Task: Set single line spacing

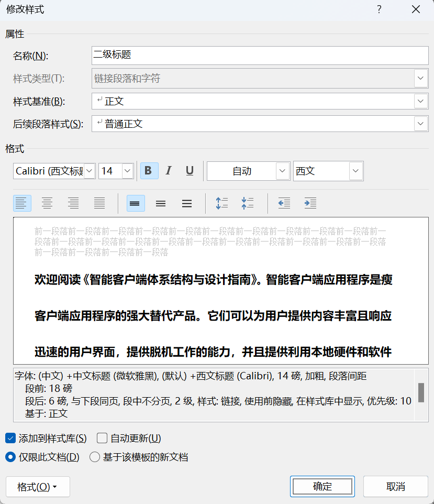Action: (136, 203)
